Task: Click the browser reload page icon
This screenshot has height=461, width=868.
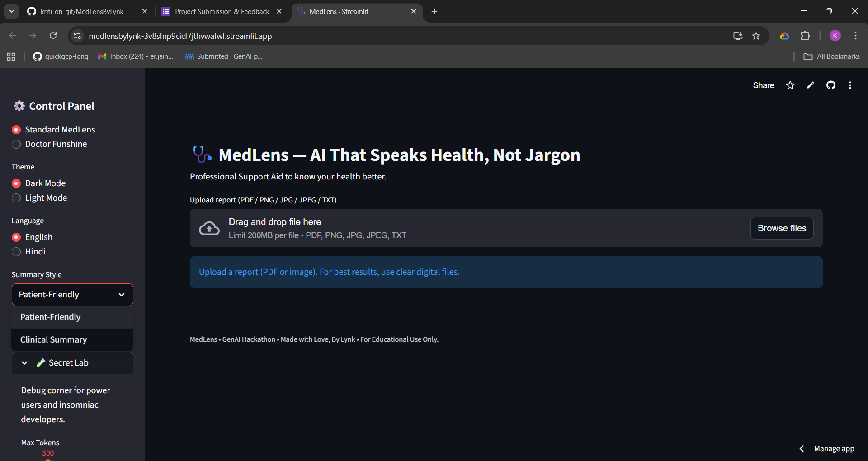Action: coord(53,36)
